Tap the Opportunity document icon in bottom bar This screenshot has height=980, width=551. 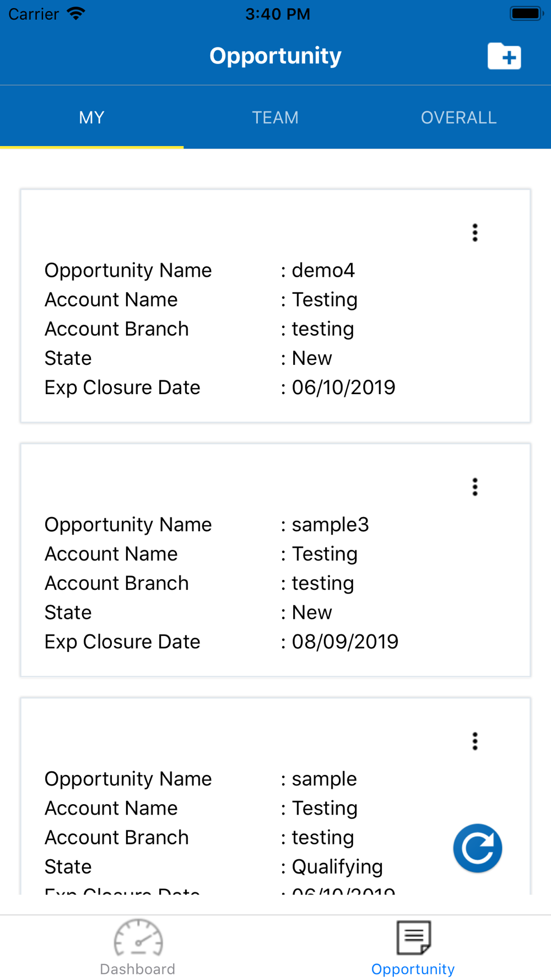(413, 937)
